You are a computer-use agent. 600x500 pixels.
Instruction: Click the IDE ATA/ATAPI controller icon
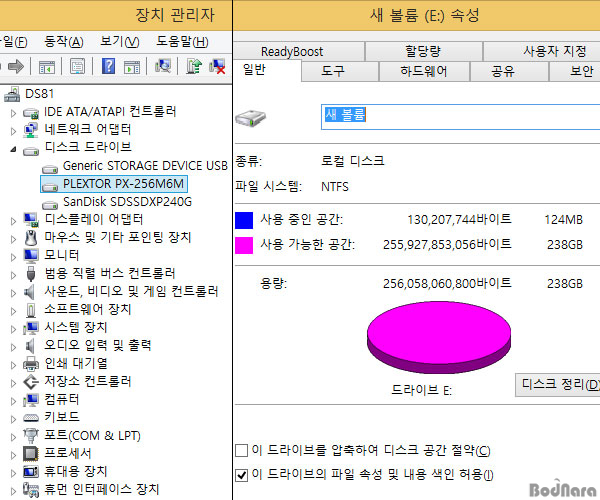pyautogui.click(x=31, y=113)
